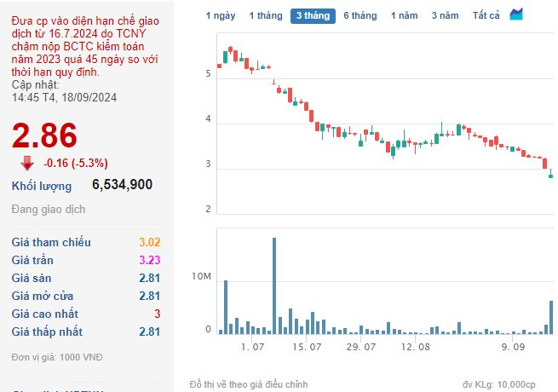Click the '10M' volume axis label
The image size is (558, 392).
[x=201, y=276]
